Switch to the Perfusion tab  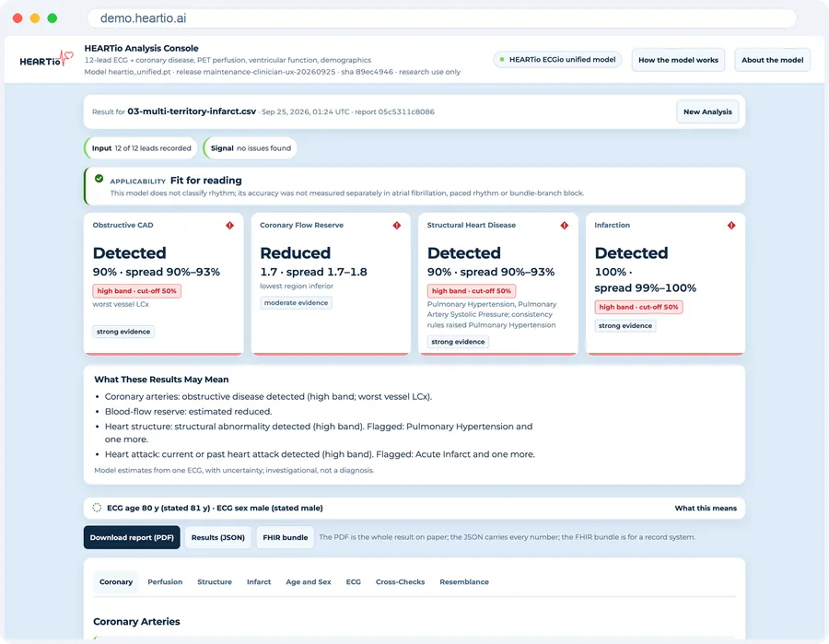click(x=165, y=581)
